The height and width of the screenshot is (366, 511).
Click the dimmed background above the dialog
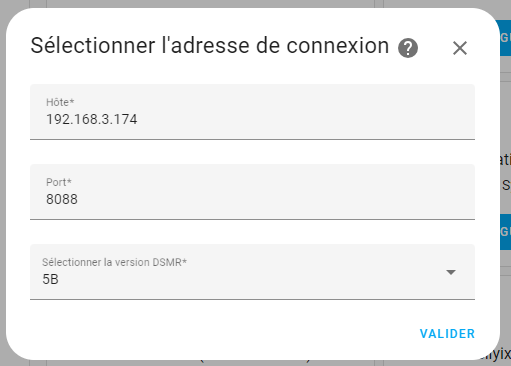[x=253, y=4]
